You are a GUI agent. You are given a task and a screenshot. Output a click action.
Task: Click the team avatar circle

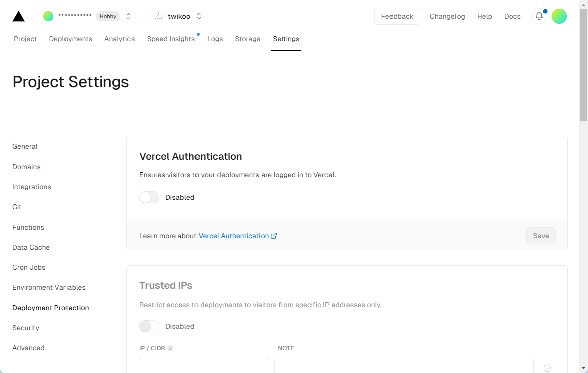[x=48, y=16]
